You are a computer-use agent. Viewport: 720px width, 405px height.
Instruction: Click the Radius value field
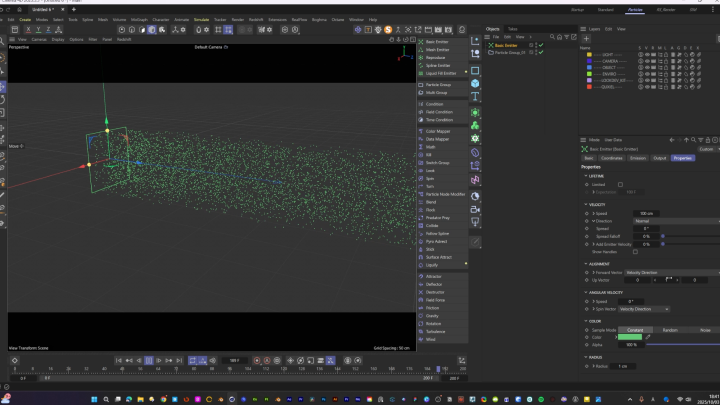[624, 366]
